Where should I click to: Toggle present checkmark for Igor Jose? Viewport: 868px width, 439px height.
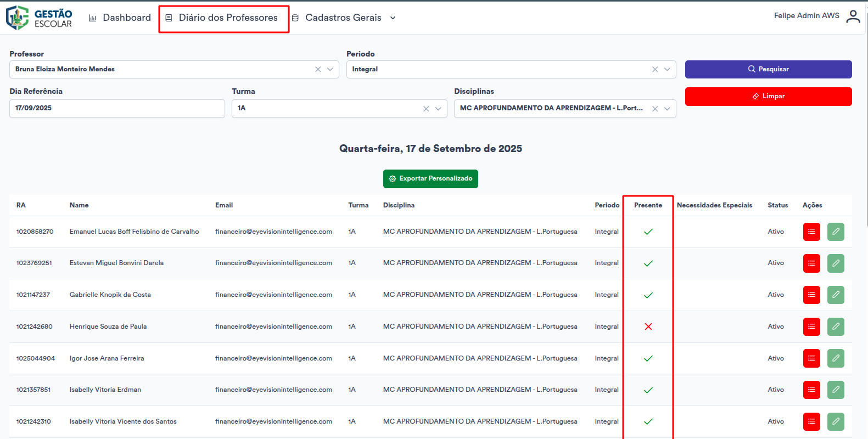[x=648, y=358]
